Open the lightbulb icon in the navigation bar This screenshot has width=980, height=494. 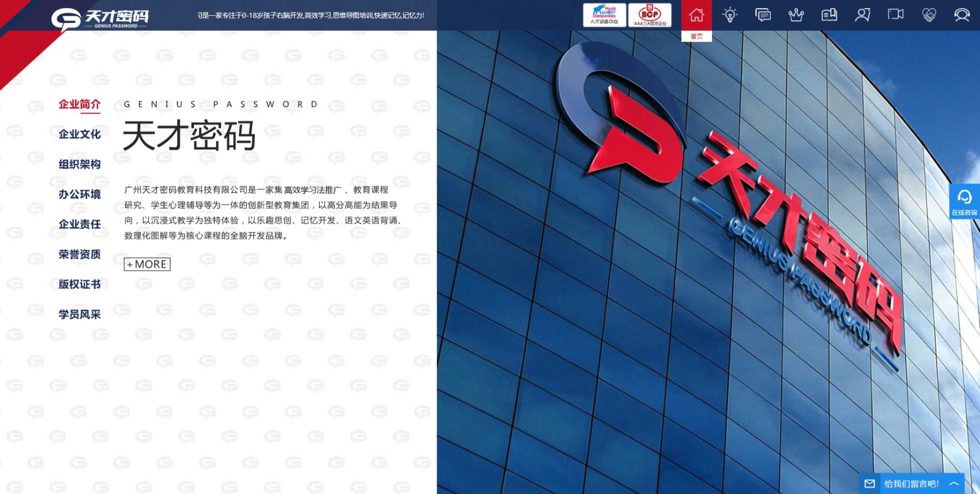point(730,15)
